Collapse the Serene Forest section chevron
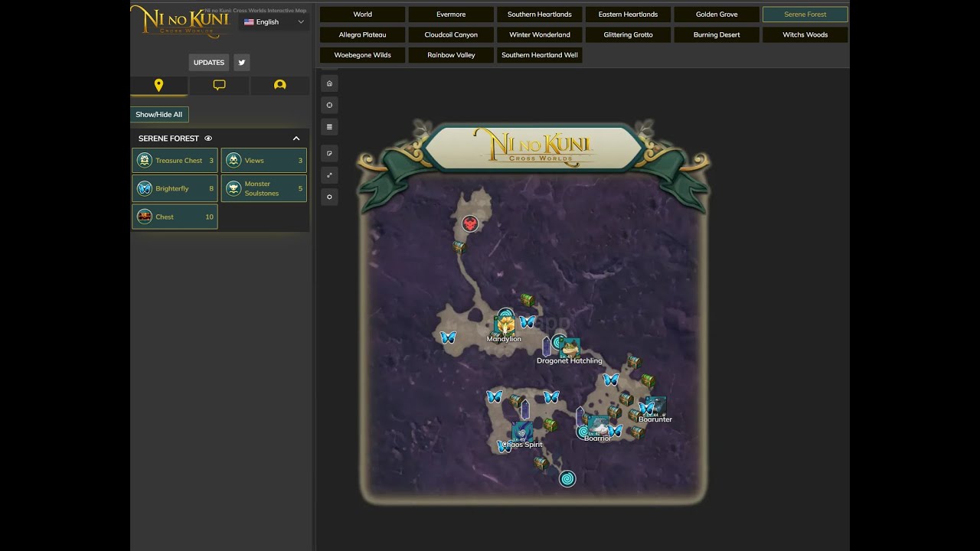The height and width of the screenshot is (551, 980). point(296,139)
